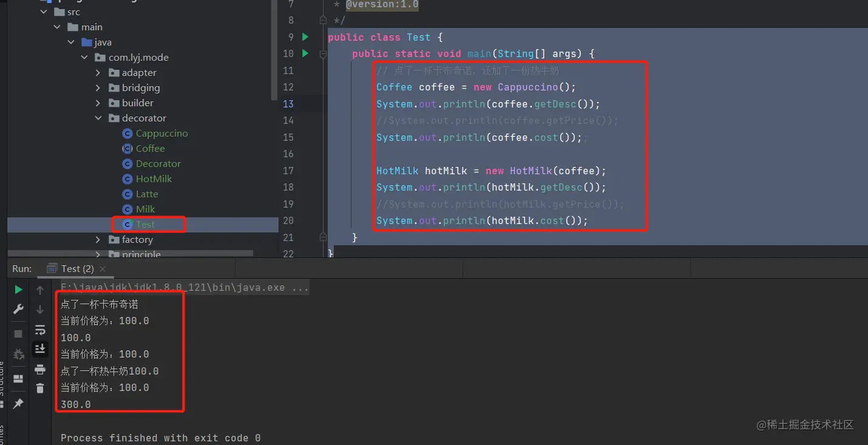This screenshot has width=868, height=445.
Task: Click the down arrow icon in console toolbar
Action: pos(40,310)
